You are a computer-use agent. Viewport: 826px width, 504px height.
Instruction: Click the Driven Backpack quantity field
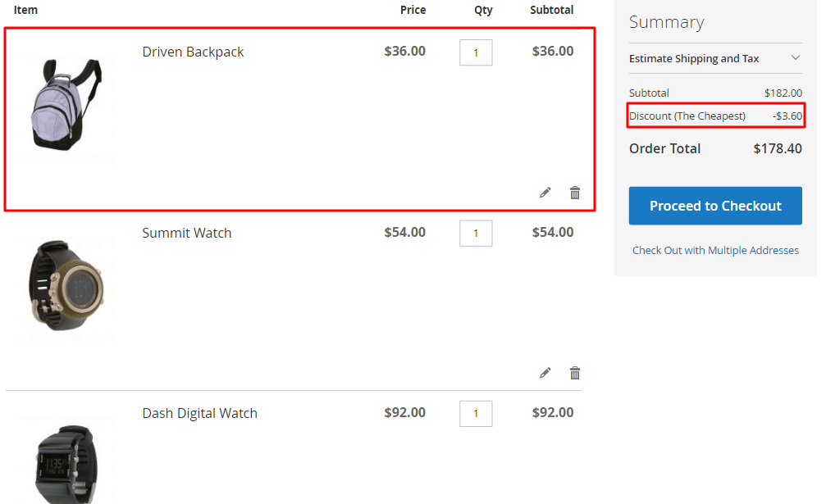(x=476, y=52)
